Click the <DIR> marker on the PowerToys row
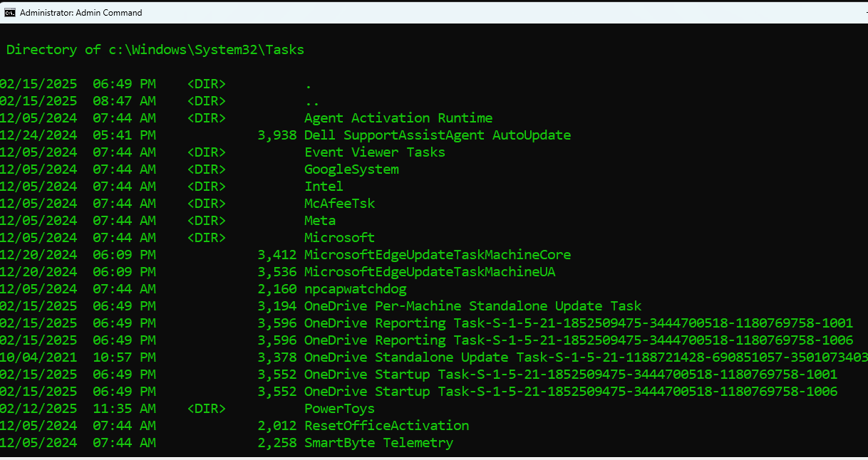The image size is (868, 460). click(207, 409)
